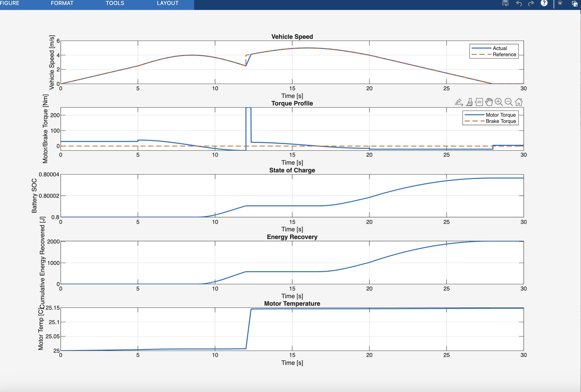Click the Reference legend entry

[x=504, y=54]
